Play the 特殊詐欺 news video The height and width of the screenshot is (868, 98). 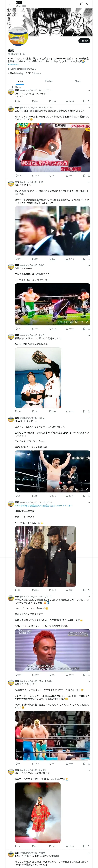point(52,147)
